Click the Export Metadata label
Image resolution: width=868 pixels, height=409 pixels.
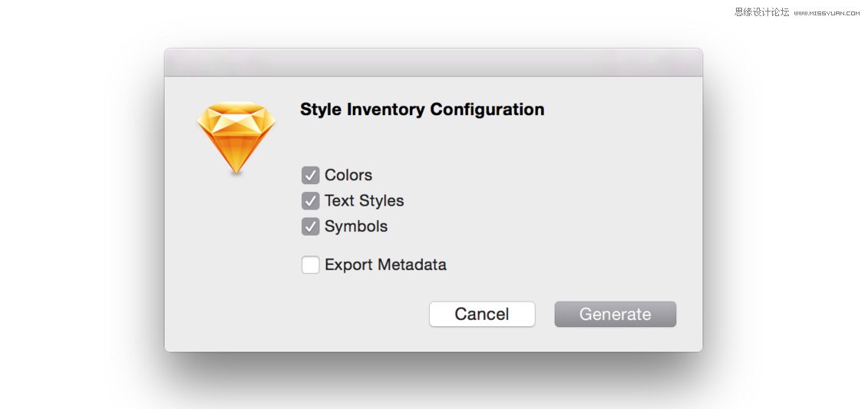[385, 266]
